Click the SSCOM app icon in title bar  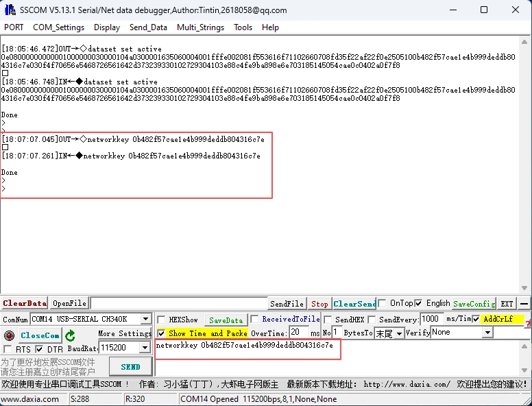pos(10,10)
